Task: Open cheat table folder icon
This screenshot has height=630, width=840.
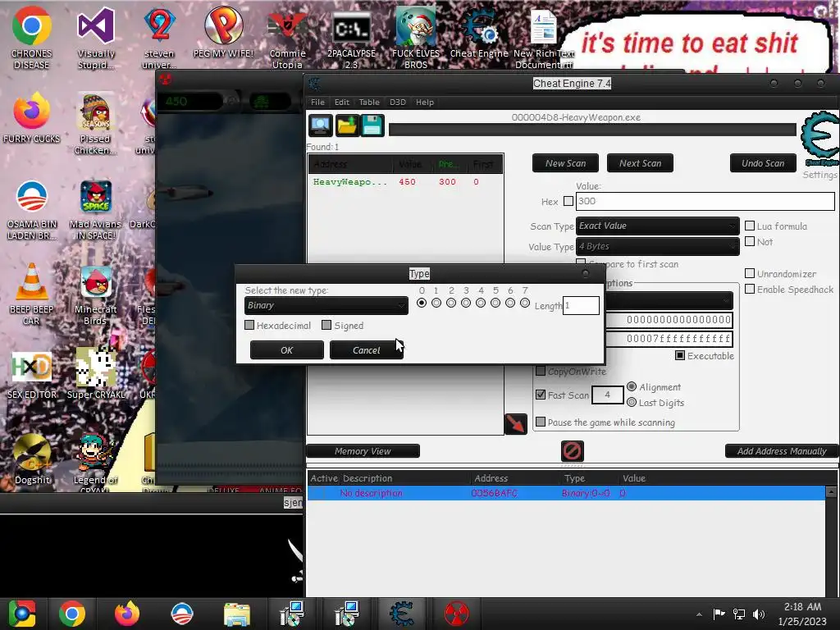Action: [x=347, y=126]
